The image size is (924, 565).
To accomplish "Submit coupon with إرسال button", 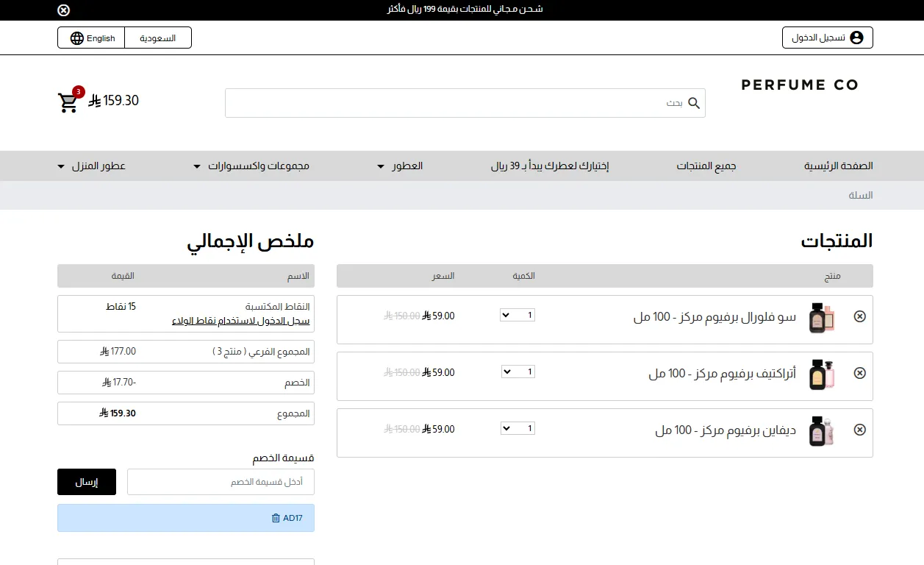I will 87,482.
